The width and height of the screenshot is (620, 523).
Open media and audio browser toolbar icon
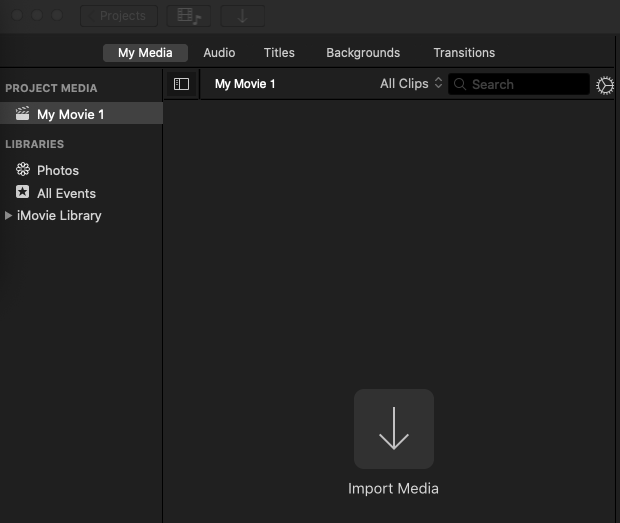coord(189,16)
